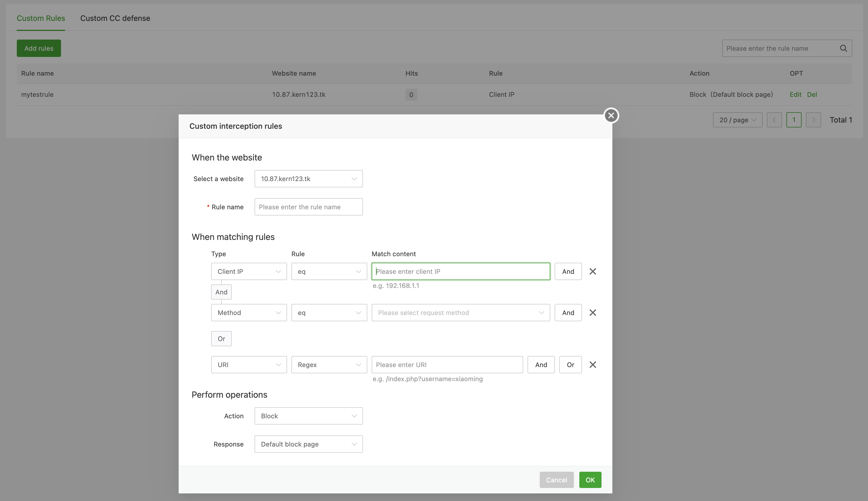The width and height of the screenshot is (868, 501).
Task: Go to next page of rules
Action: tap(813, 120)
